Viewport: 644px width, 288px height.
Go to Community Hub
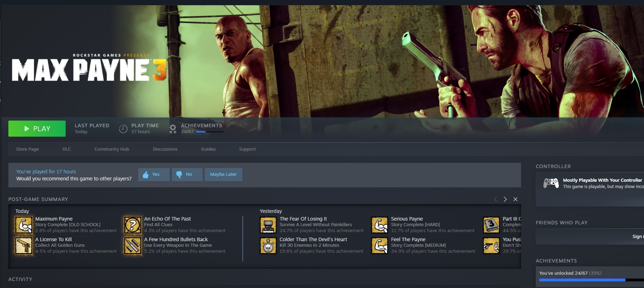click(112, 149)
